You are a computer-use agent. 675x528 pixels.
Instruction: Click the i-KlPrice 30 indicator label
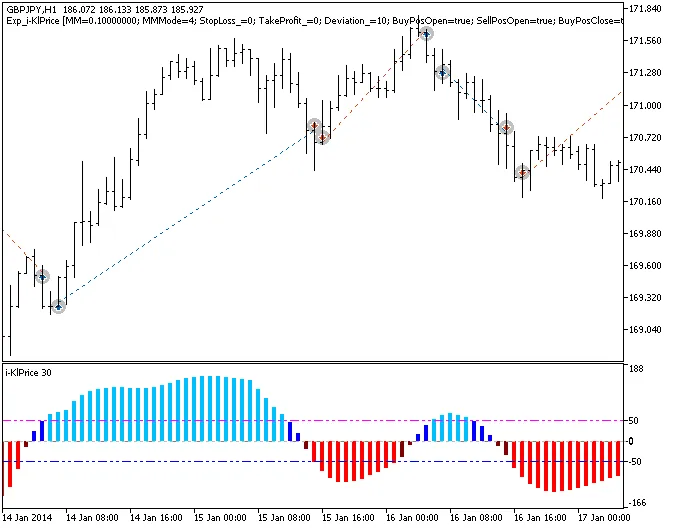(x=29, y=372)
